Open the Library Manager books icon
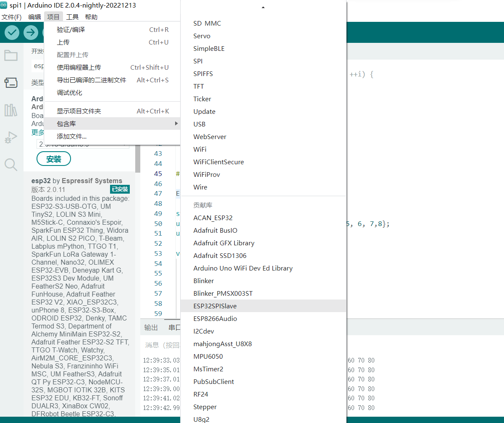This screenshot has width=504, height=423. pyautogui.click(x=11, y=110)
